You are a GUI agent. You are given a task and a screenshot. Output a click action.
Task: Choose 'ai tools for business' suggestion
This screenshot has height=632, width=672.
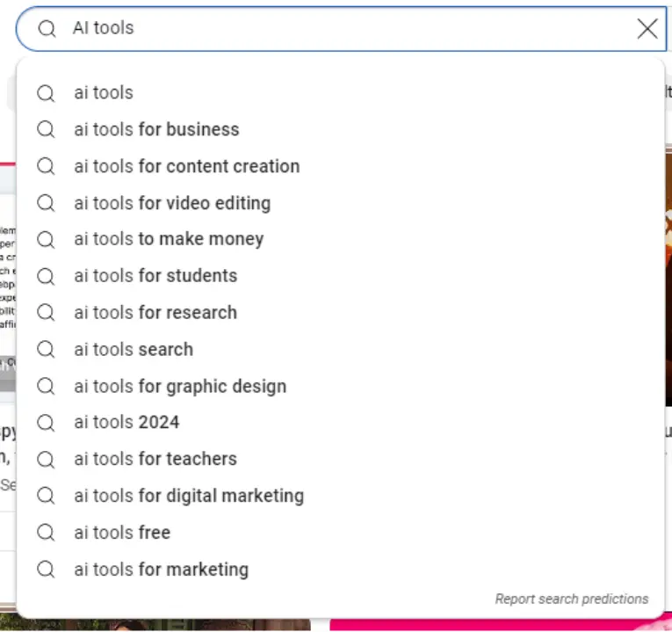click(x=156, y=129)
